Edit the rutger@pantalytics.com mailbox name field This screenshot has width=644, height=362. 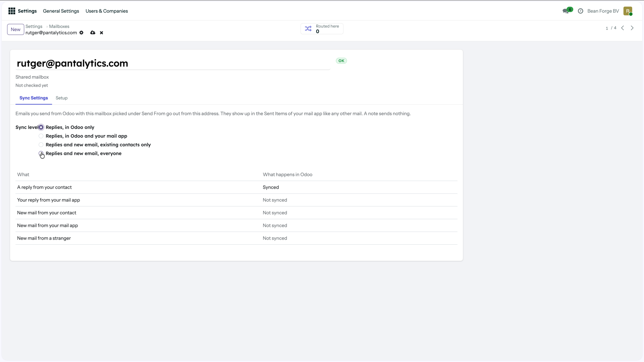173,63
